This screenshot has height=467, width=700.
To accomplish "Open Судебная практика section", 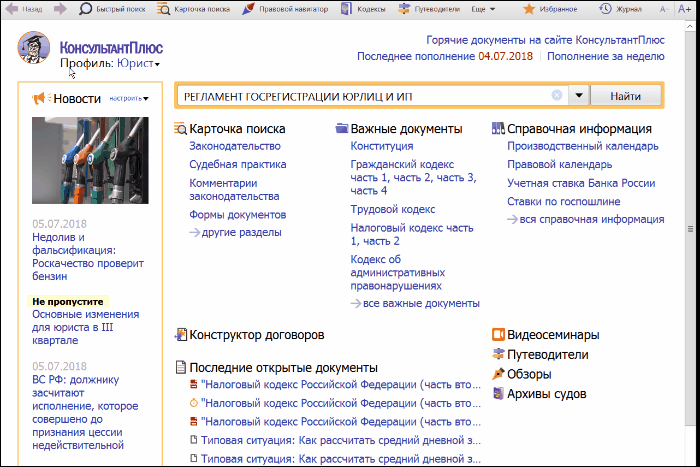I will (238, 164).
